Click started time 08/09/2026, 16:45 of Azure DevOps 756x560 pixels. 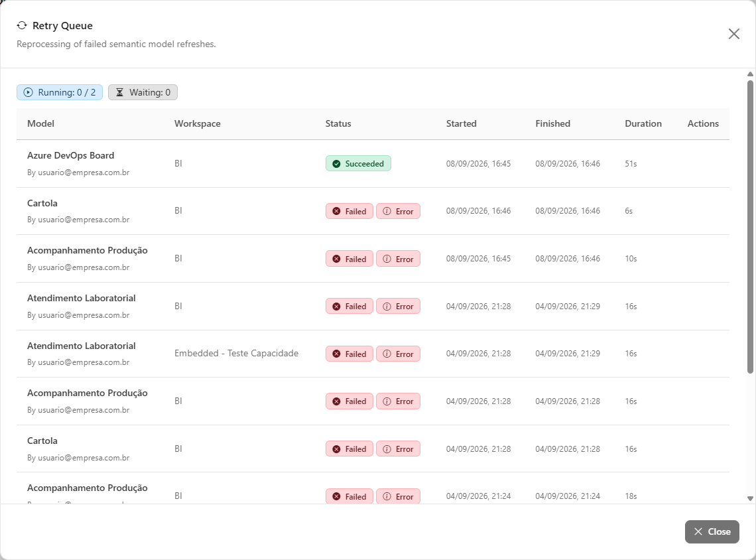478,163
